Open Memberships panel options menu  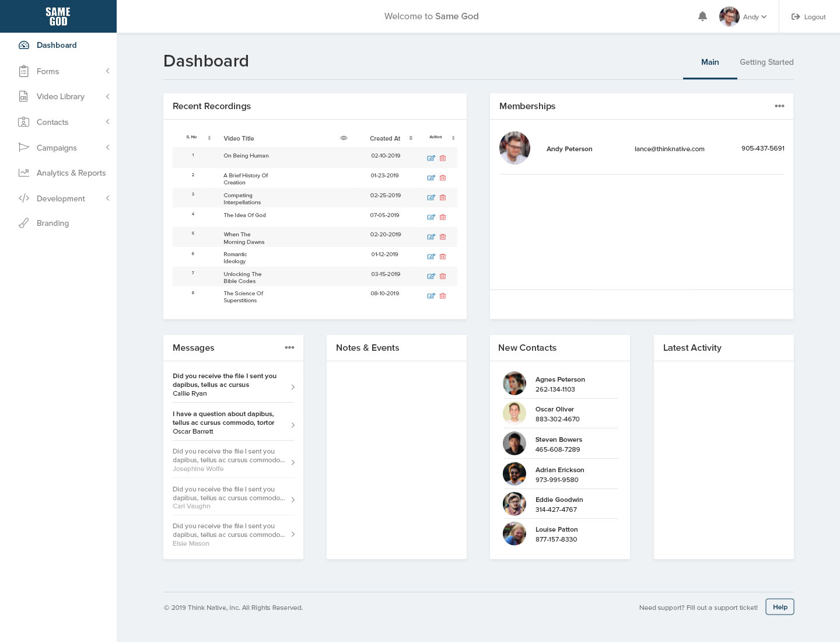[779, 106]
